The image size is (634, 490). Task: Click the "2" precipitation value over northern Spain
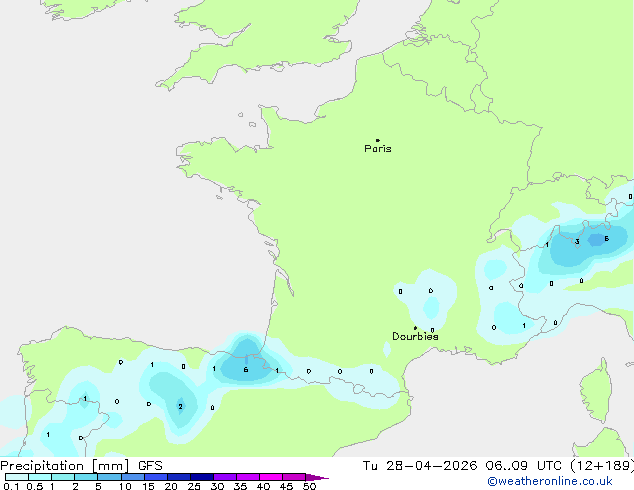(180, 406)
